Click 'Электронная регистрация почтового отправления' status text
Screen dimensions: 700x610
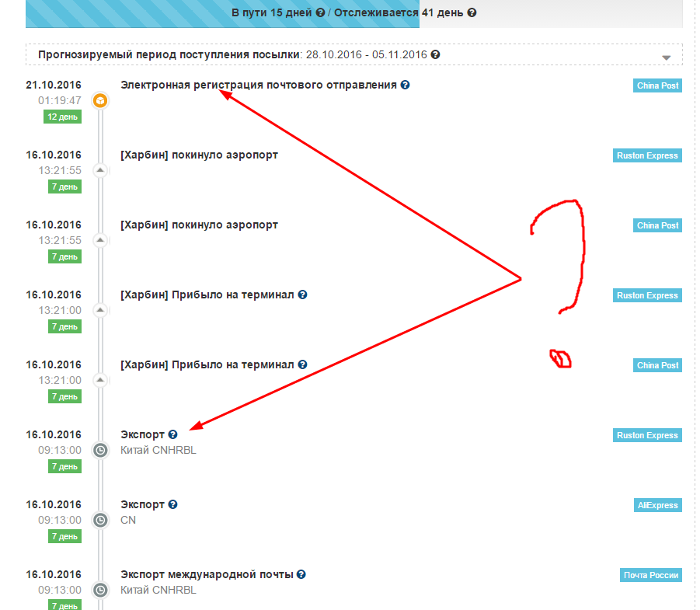259,85
